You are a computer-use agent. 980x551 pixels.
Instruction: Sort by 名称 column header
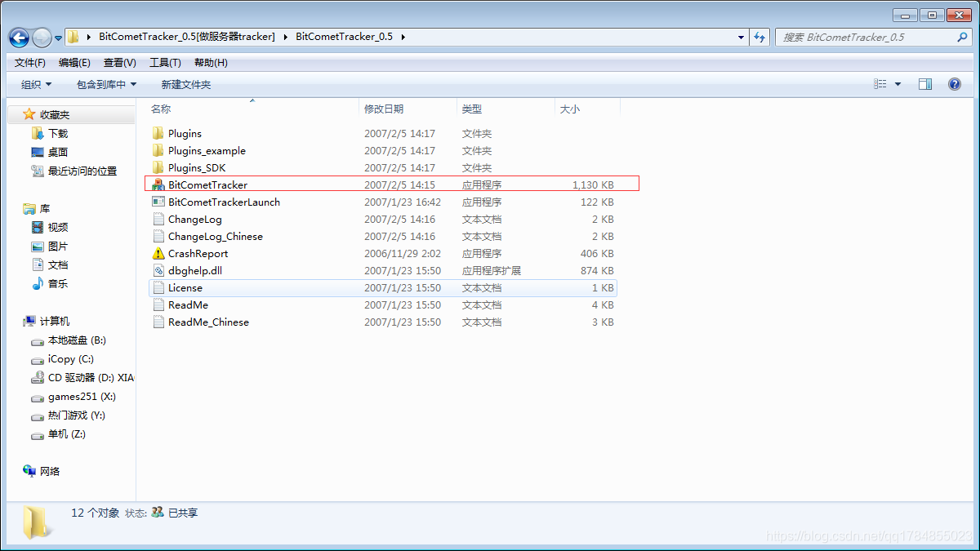[x=161, y=109]
